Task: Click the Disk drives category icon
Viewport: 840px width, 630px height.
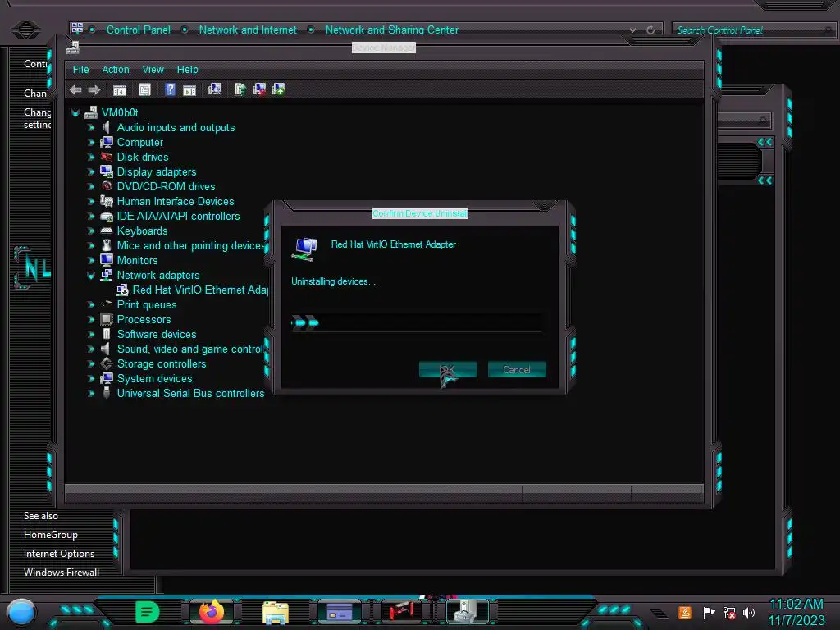Action: tap(107, 157)
